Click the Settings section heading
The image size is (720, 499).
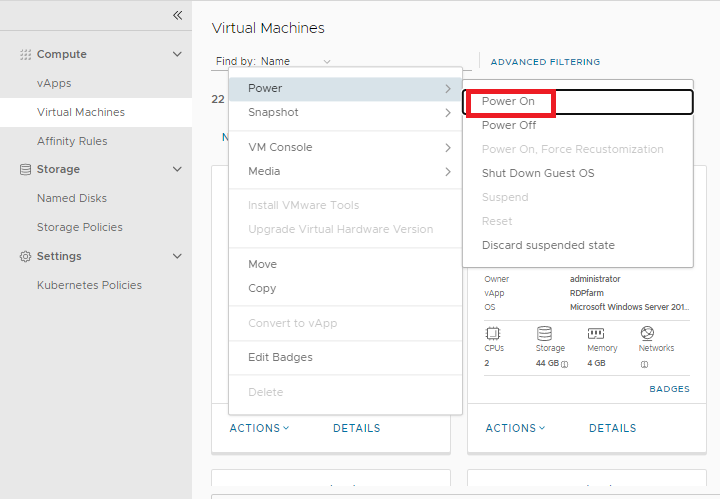point(59,256)
